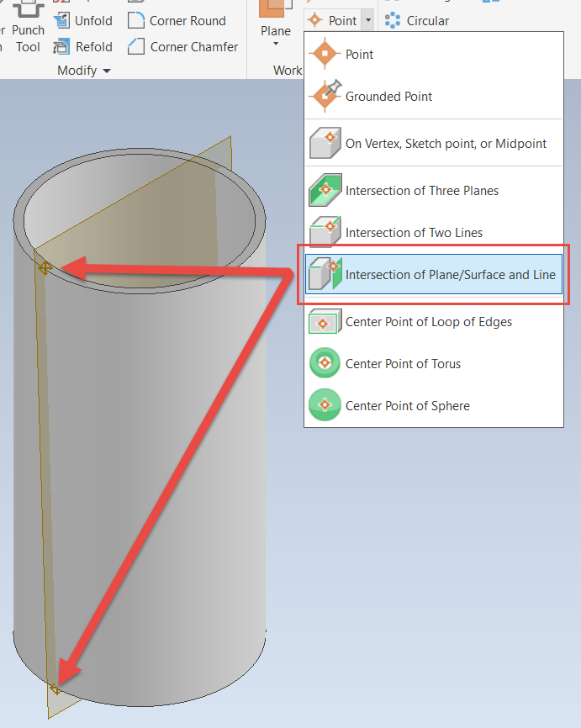Select Intersection of Three Planes icon
This screenshot has width=581, height=728.
325,190
